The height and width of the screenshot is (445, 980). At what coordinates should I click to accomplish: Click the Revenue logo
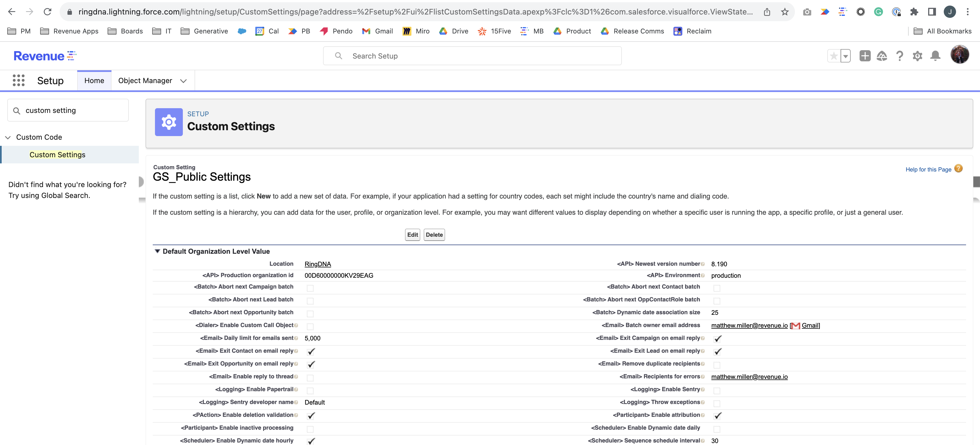point(45,56)
